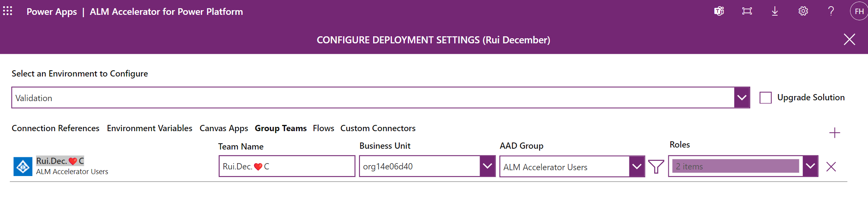
Task: Close the Configure Deployment Settings panel
Action: click(849, 39)
